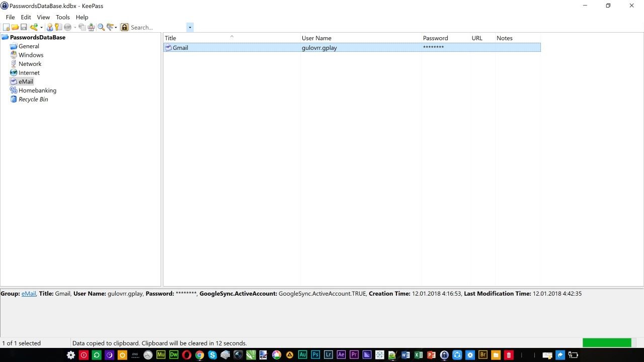This screenshot has height=362, width=644.
Task: Select the Homebanking group
Action: [37, 90]
